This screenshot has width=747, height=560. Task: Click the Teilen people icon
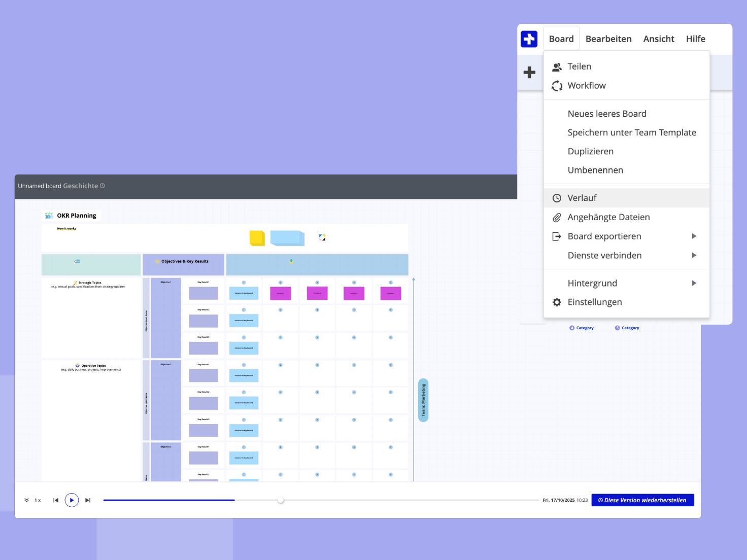(557, 67)
